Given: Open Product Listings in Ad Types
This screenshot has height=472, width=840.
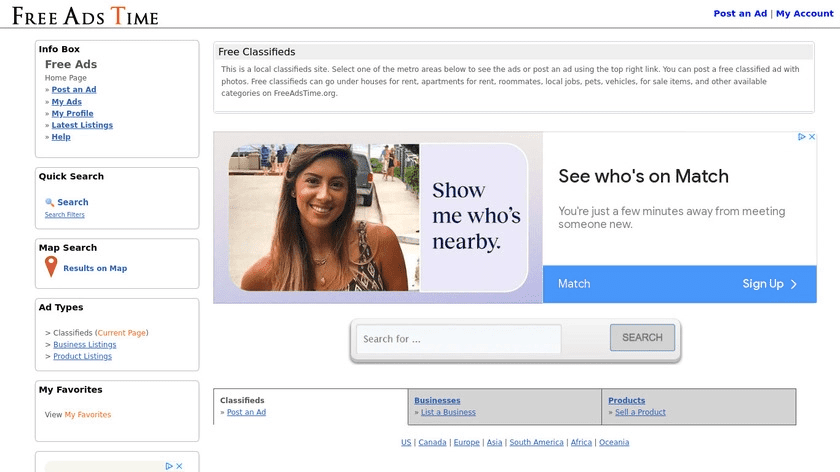Looking at the screenshot, I should (82, 356).
